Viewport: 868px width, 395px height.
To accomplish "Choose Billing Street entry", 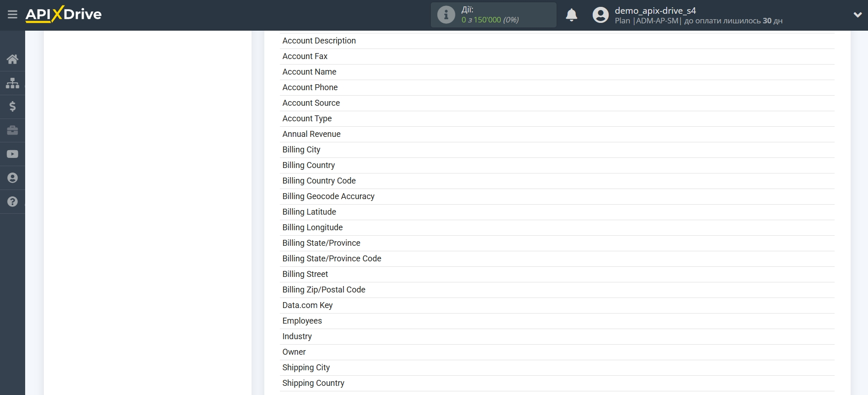I will (557, 274).
